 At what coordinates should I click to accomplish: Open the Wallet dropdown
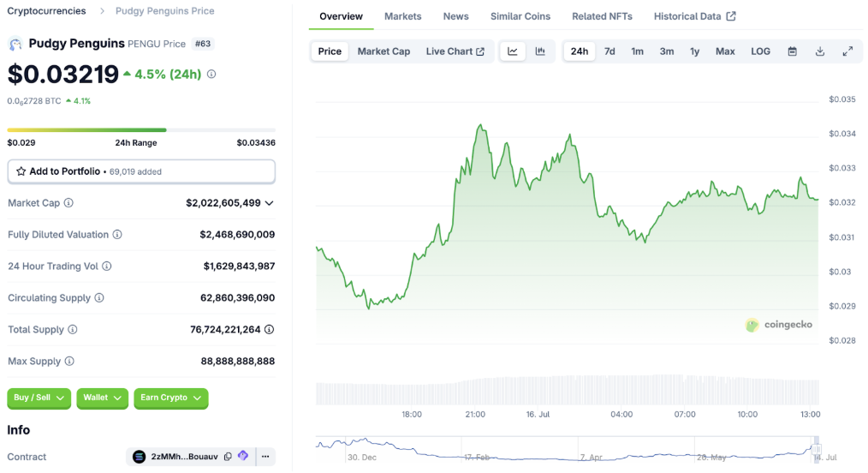point(103,398)
